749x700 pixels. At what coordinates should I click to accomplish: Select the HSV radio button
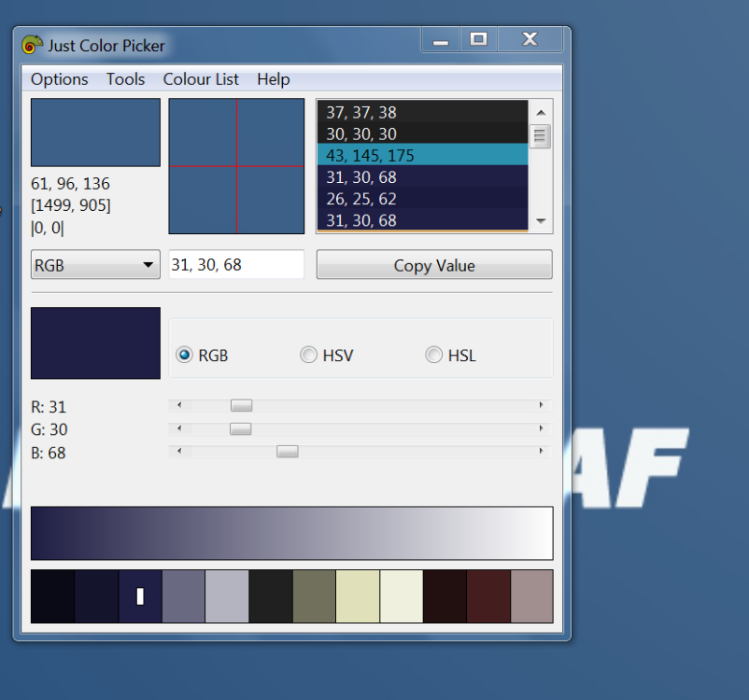[x=308, y=355]
